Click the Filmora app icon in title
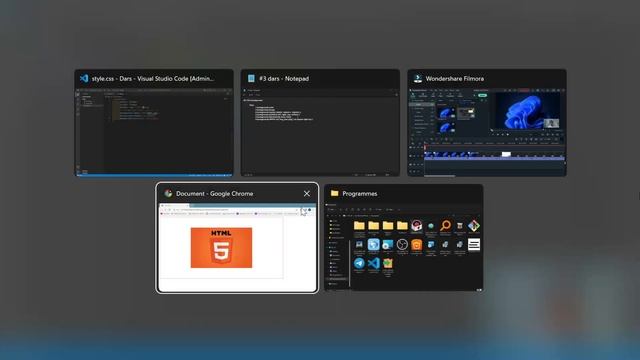 (x=418, y=78)
